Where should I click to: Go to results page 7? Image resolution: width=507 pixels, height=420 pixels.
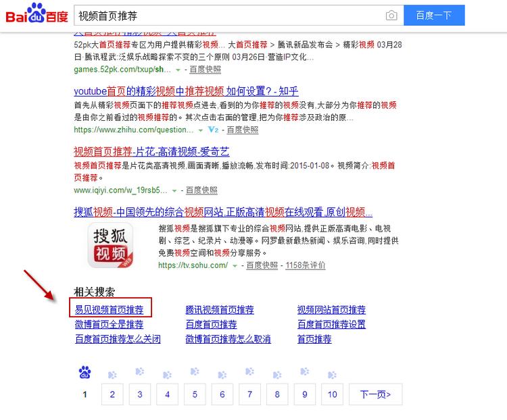pyautogui.click(x=249, y=394)
